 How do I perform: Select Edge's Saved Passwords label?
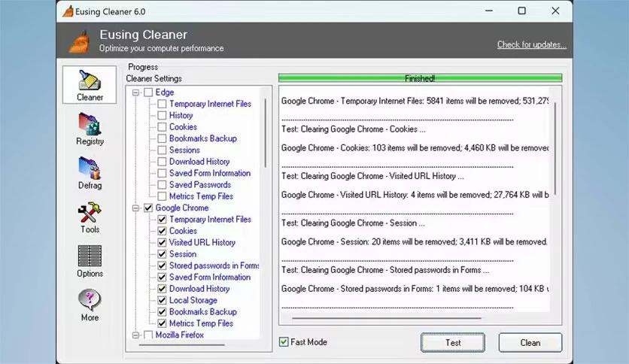[200, 185]
